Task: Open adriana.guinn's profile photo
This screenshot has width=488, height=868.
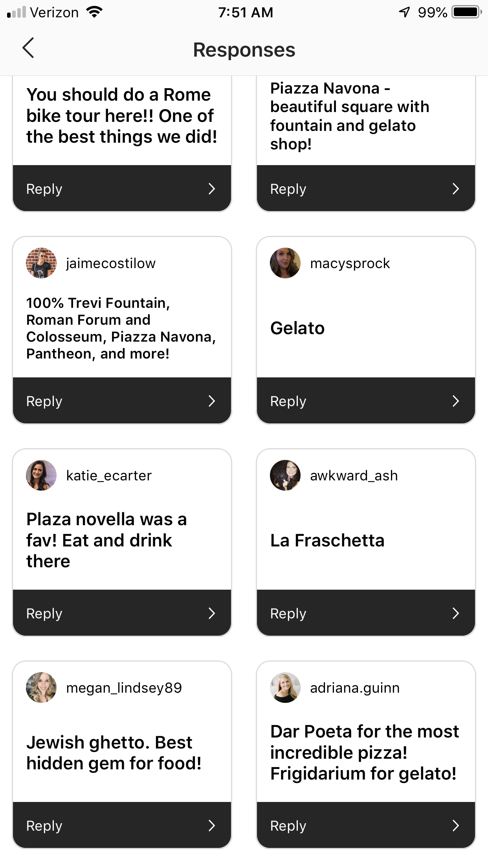Action: [285, 688]
